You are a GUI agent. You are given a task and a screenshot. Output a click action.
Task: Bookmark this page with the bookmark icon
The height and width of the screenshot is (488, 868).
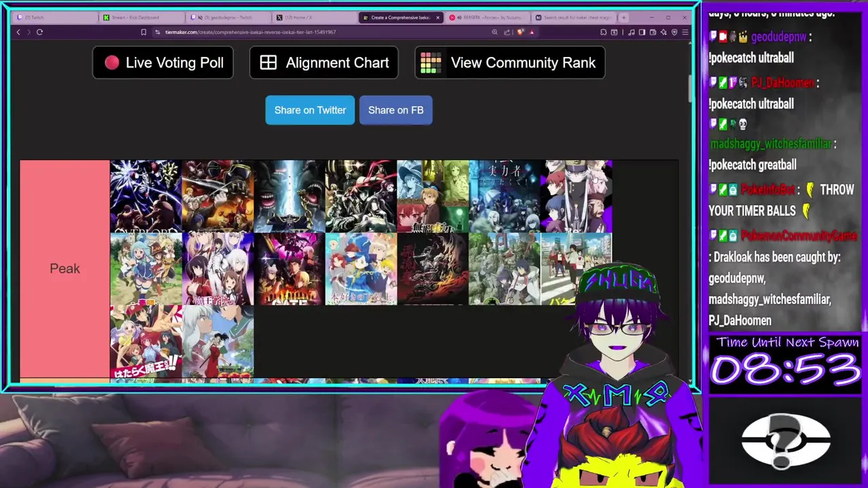(143, 32)
